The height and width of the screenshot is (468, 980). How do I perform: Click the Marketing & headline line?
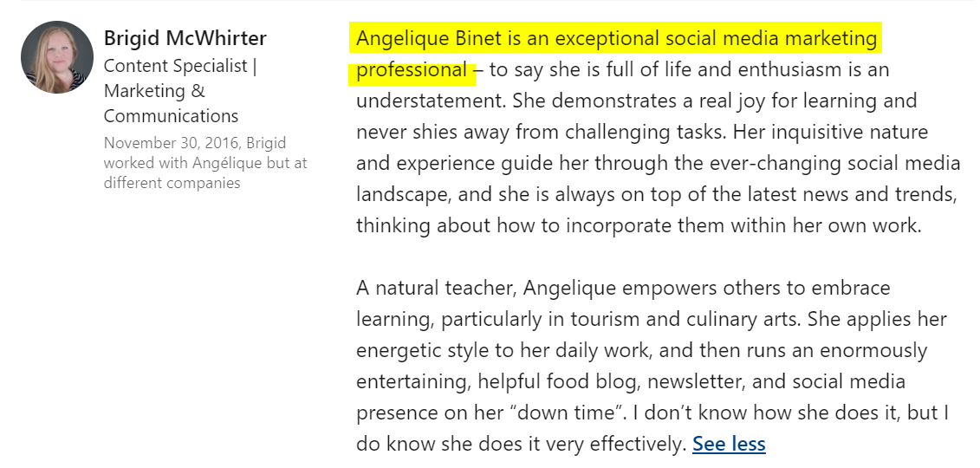[x=154, y=91]
